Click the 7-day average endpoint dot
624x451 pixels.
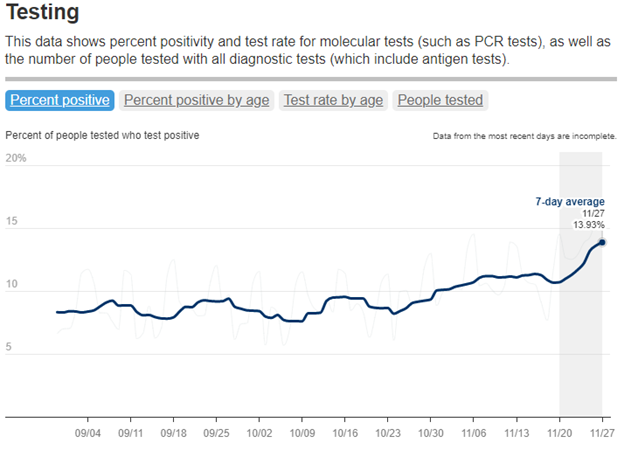(x=602, y=242)
